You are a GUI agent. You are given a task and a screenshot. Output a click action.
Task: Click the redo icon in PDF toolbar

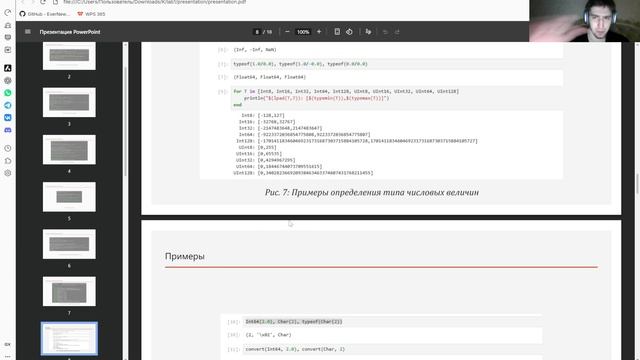(397, 31)
